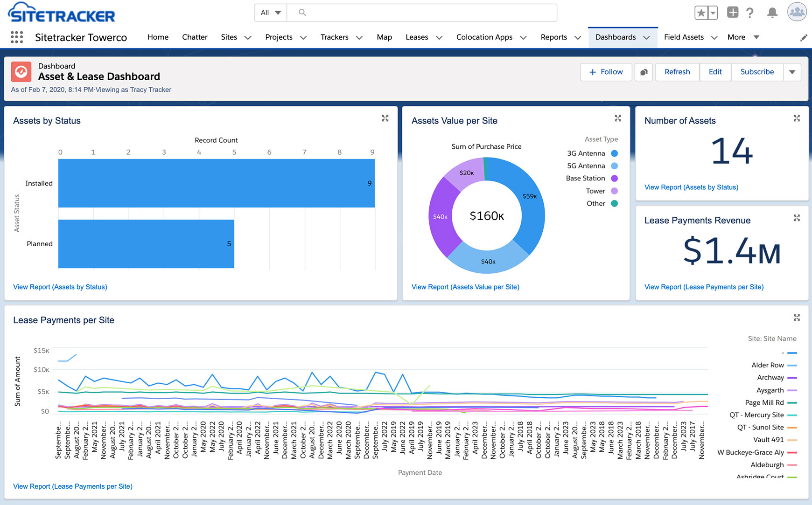Viewport: 812px width, 505px height.
Task: Expand the favorites list arrow
Action: point(713,13)
